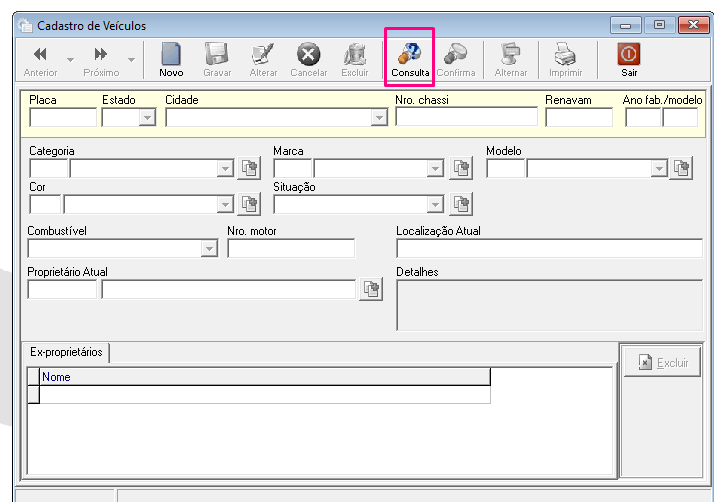Expand the Estado dropdown
Viewport: 714px width, 502px height.
pos(147,118)
